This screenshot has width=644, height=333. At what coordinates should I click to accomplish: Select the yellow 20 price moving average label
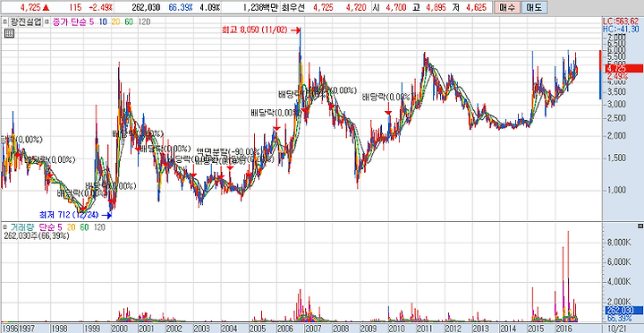click(116, 22)
